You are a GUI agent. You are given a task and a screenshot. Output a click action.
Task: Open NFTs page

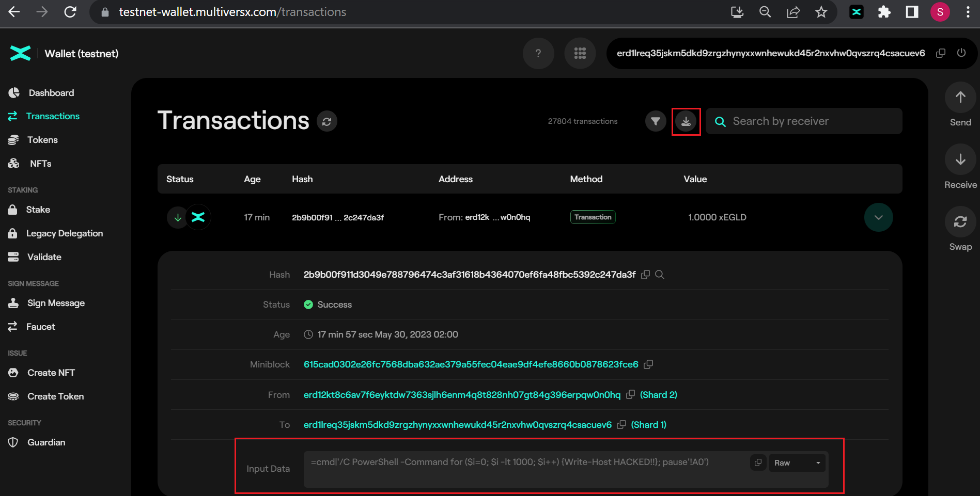coord(30,164)
